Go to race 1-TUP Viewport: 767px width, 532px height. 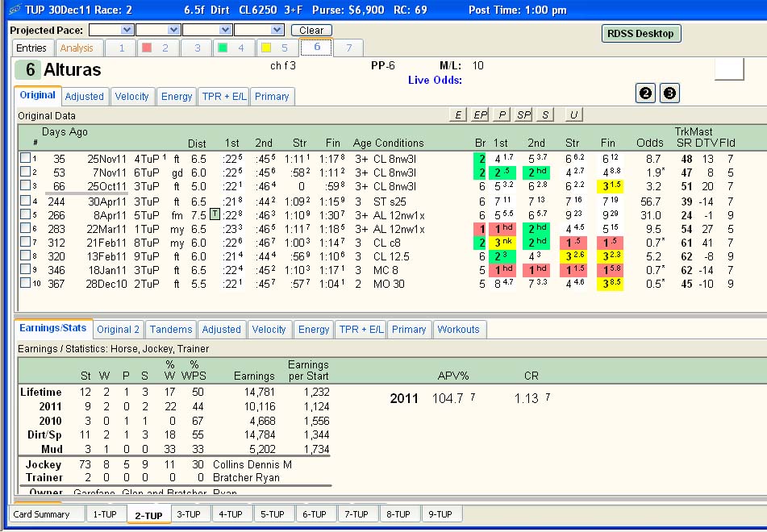pyautogui.click(x=105, y=514)
